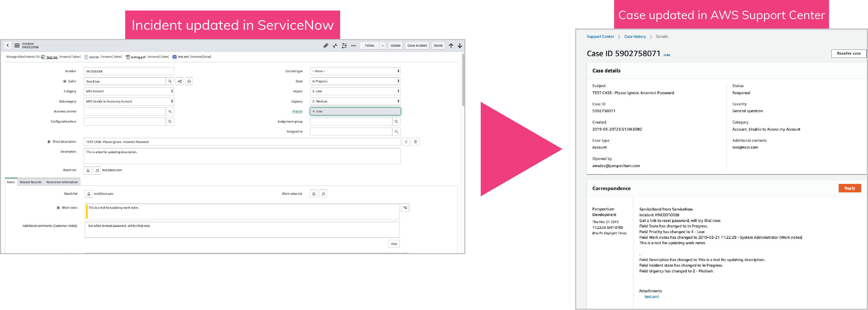Click the Assigned to lookup magnifier
Viewport: 868px width, 310px height.
[x=396, y=132]
